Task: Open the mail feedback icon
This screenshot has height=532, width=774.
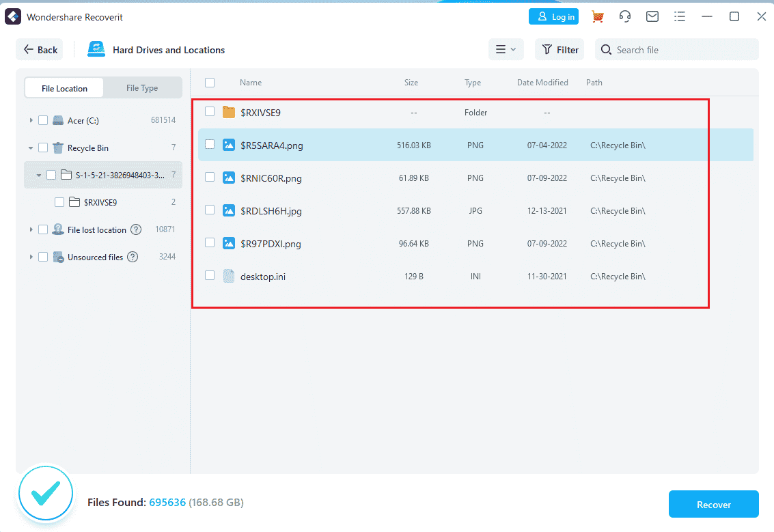Action: (652, 17)
